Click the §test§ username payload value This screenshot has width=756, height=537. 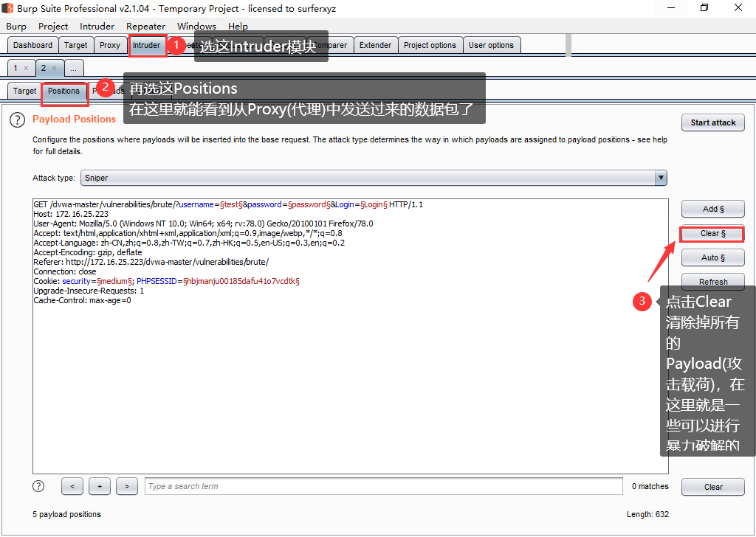231,204
